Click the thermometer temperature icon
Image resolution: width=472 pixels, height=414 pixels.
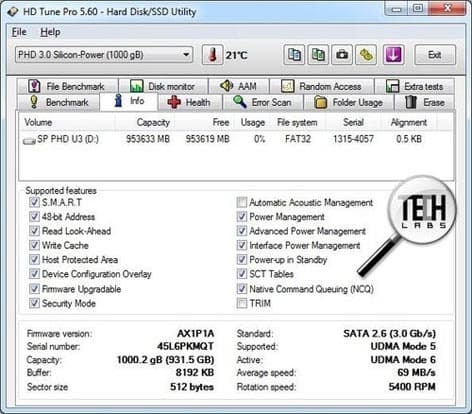[212, 55]
